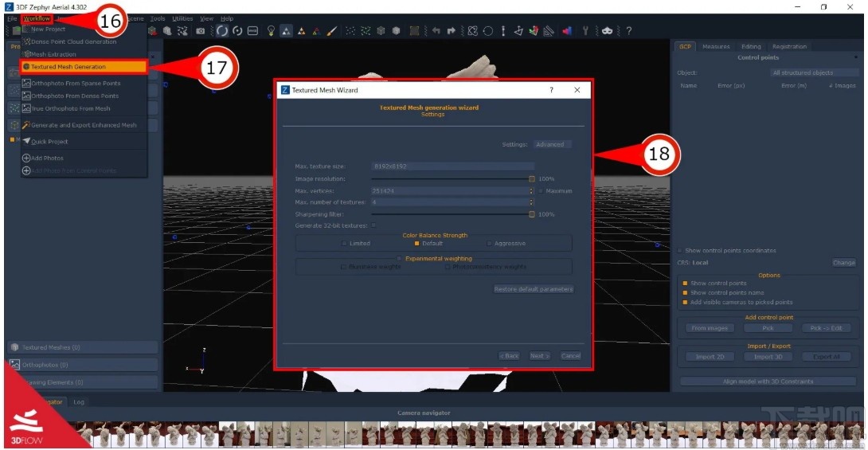Open the Settings Advanced dropdown
Screen dimensions: 868x450
point(553,144)
